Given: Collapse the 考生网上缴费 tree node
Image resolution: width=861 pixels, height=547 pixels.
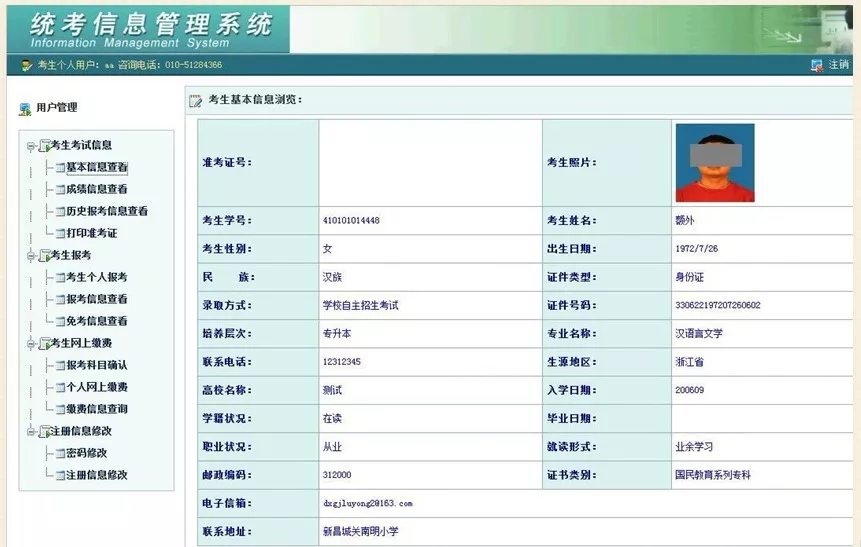Looking at the screenshot, I should (31, 344).
